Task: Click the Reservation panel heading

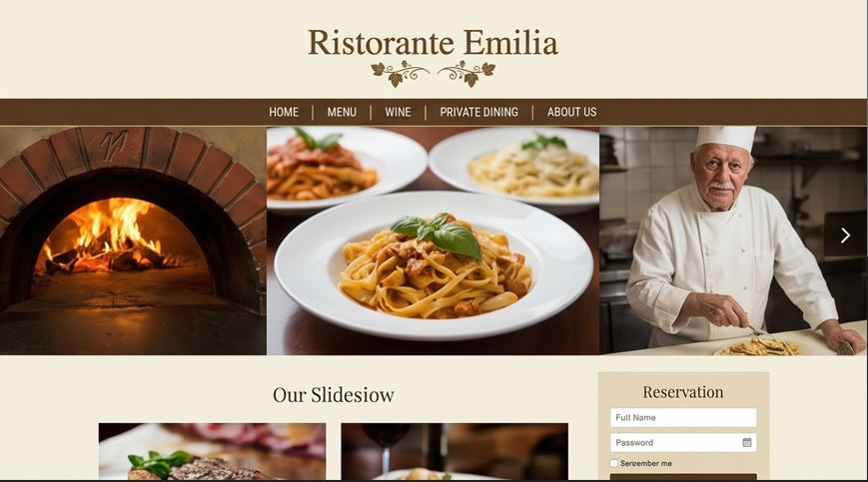Action: 683,392
